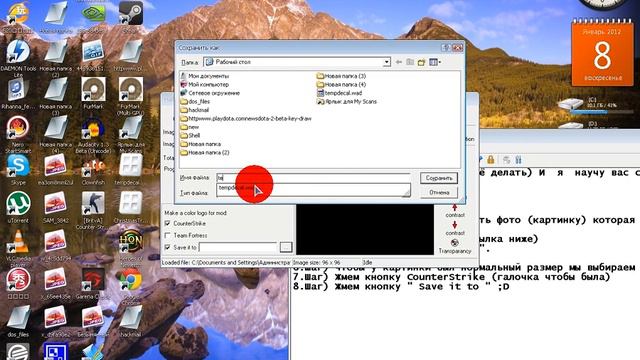Toggle the Save it to checkbox
This screenshot has height=360, width=640.
tap(167, 247)
